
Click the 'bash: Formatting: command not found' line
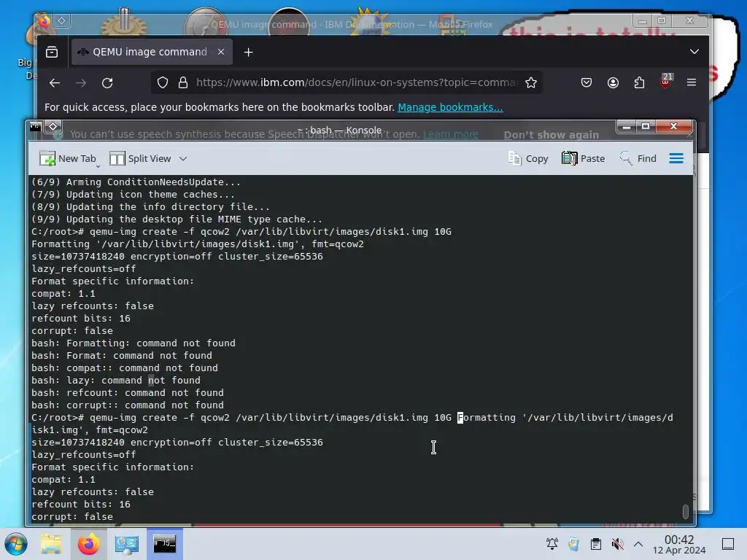[133, 343]
